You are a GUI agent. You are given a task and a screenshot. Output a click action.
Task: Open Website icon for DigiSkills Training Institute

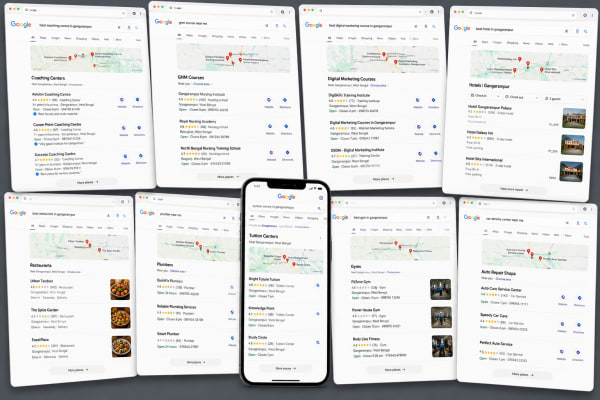[417, 100]
